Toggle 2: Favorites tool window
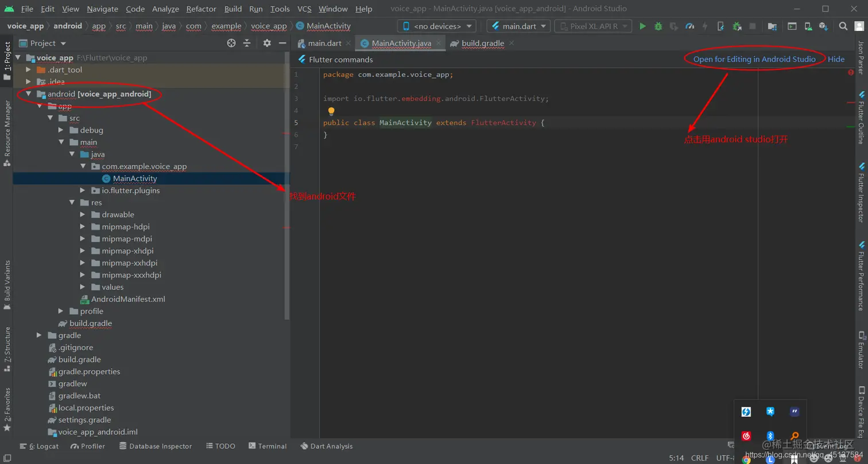The height and width of the screenshot is (464, 868). click(7, 409)
